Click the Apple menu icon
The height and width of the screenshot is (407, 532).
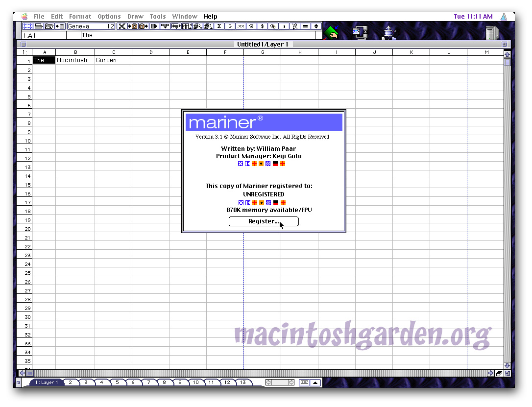pos(24,16)
